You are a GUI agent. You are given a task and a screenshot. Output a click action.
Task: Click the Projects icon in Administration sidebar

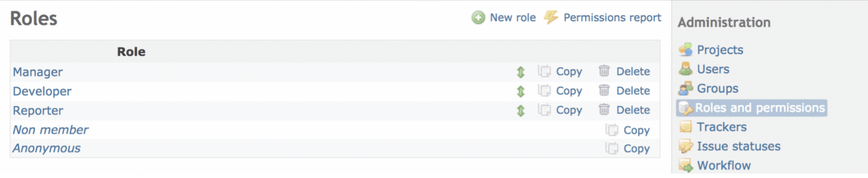[x=686, y=50]
